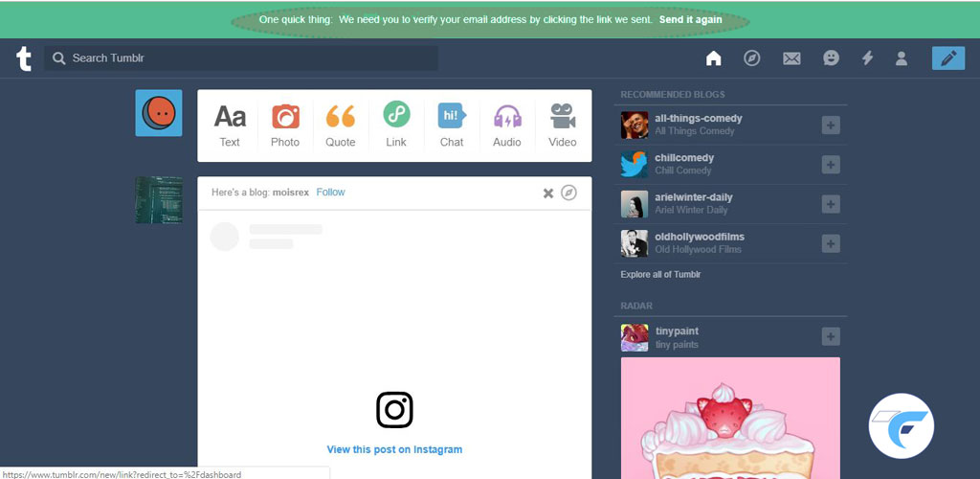Follow oldhollywoodfilms with plus button
The width and height of the screenshot is (980, 479).
(x=831, y=244)
